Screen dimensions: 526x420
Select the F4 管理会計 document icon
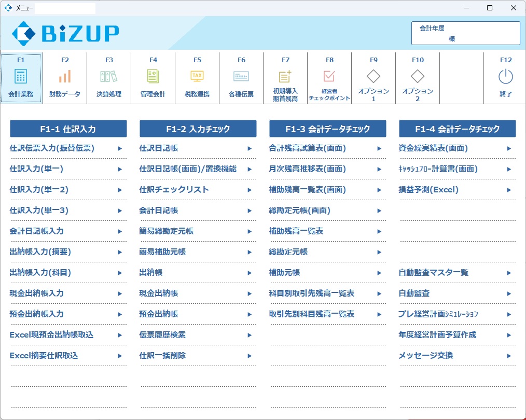153,76
